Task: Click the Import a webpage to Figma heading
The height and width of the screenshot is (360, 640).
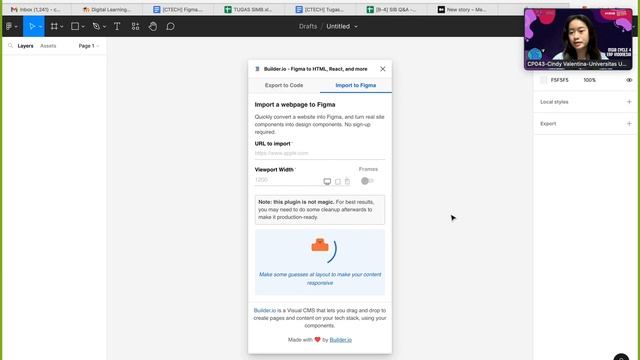Action: pyautogui.click(x=295, y=105)
